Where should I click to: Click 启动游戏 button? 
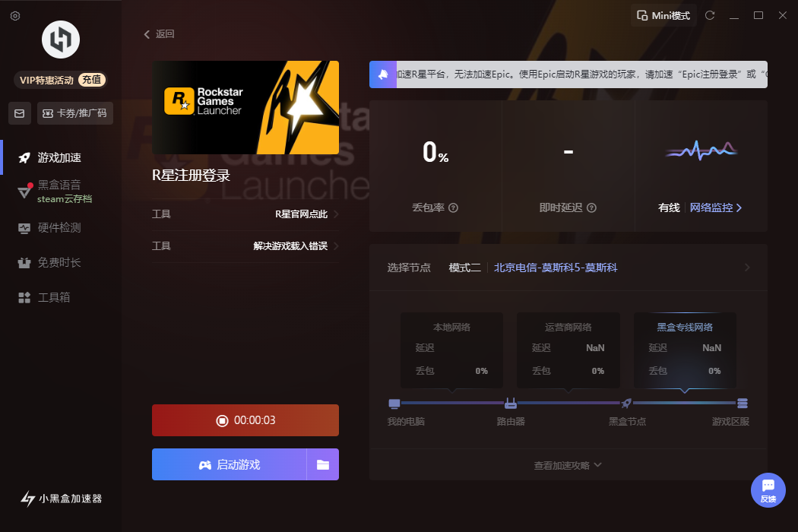point(229,464)
